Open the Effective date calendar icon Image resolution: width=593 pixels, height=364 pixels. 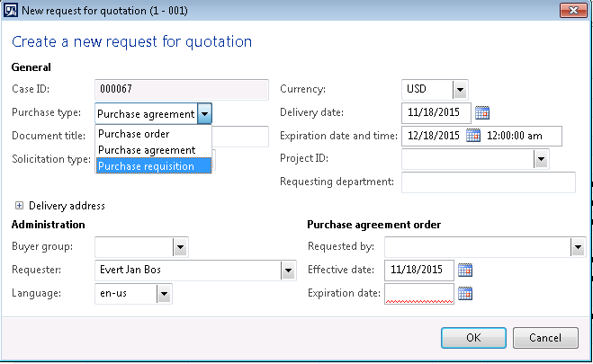coord(465,270)
